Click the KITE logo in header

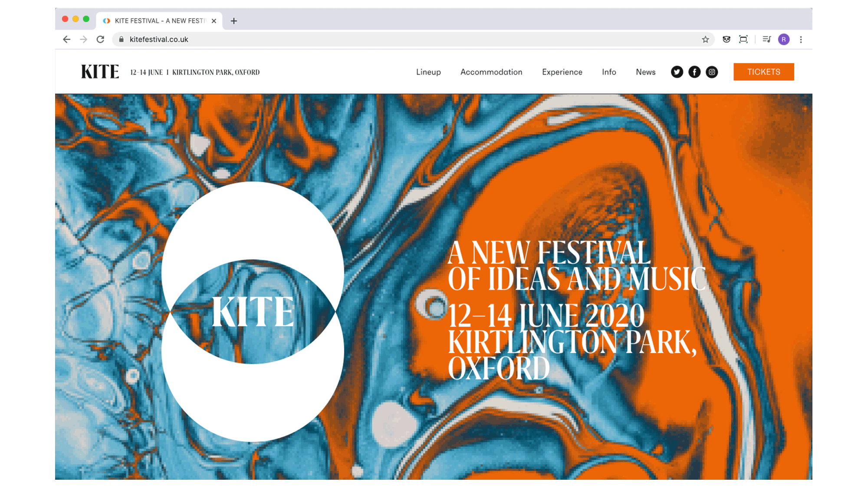(x=100, y=72)
